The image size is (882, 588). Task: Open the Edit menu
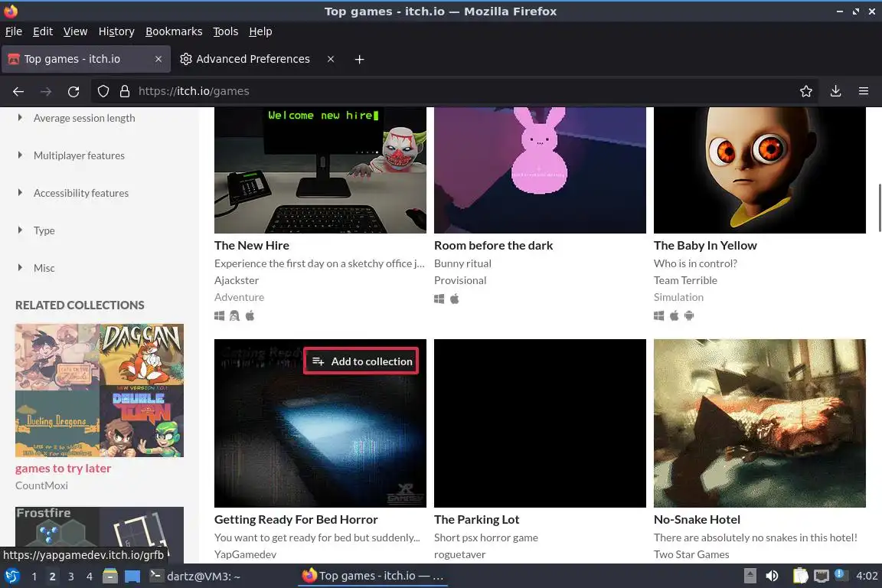tap(43, 31)
